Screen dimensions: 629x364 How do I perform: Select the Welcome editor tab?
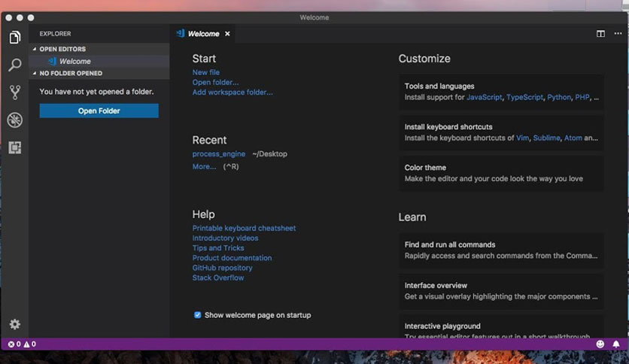[x=204, y=34]
